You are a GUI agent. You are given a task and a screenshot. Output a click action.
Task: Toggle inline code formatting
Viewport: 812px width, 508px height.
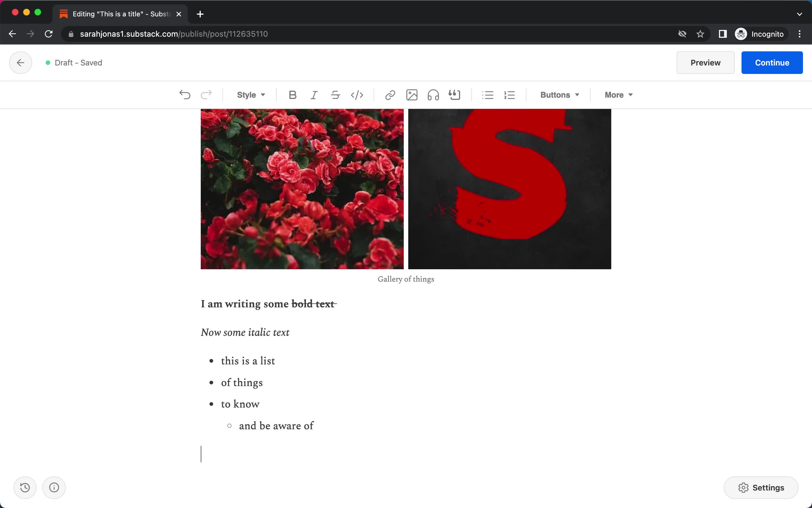click(357, 95)
